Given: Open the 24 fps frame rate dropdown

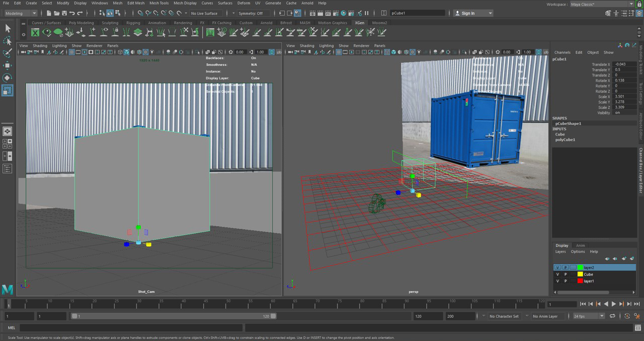Looking at the screenshot, I should coord(588,316).
